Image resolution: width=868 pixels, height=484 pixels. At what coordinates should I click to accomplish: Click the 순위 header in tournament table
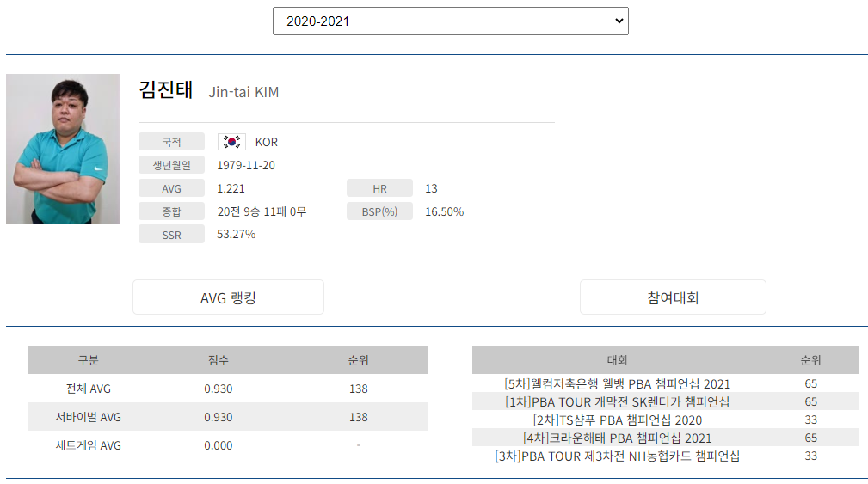(811, 360)
